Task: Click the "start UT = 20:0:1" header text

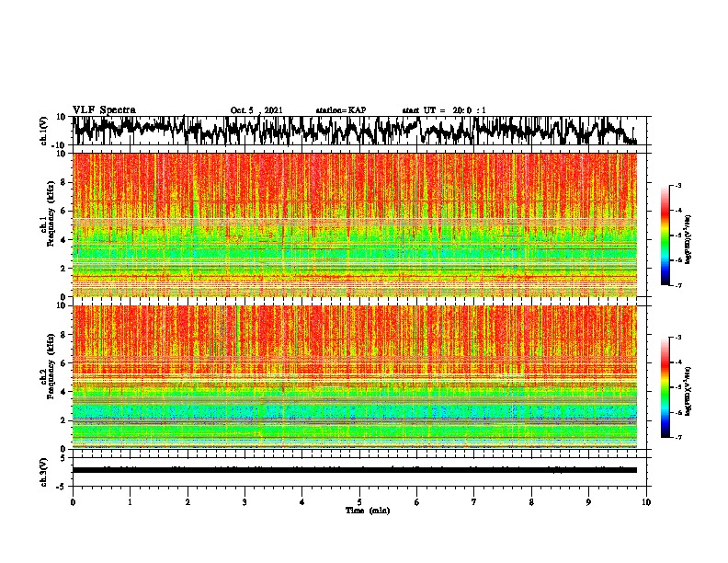Action: (x=444, y=110)
